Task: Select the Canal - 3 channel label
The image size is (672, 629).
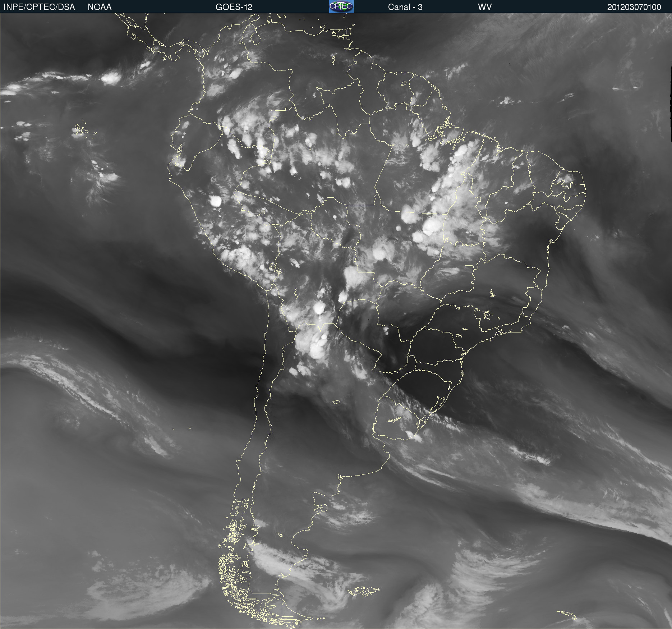Action: 405,7
